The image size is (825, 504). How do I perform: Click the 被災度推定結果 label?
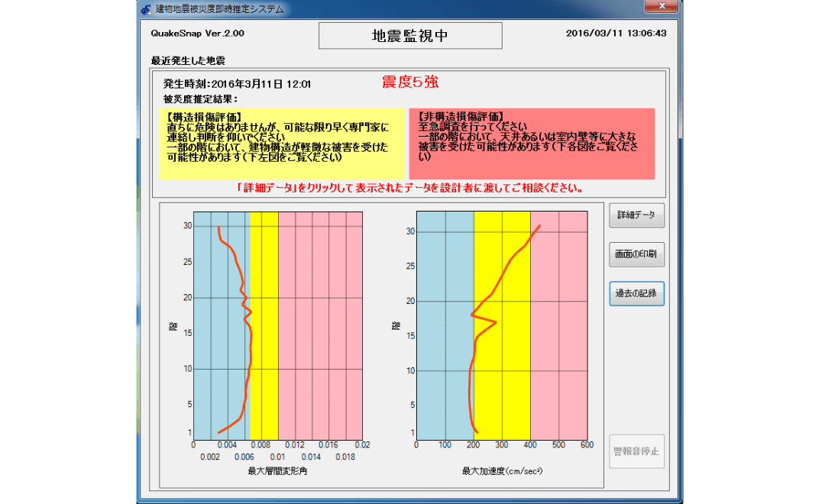(x=200, y=99)
